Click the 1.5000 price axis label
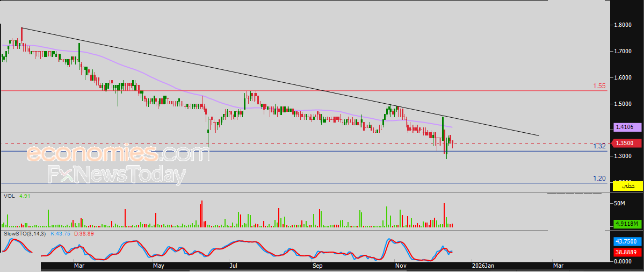 click(x=622, y=104)
